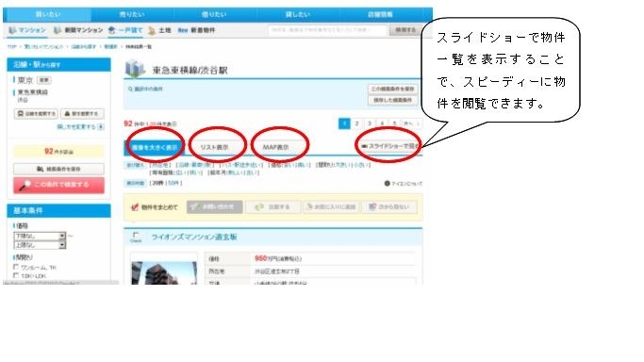Click the compare button with green arrows icon

coord(272,206)
